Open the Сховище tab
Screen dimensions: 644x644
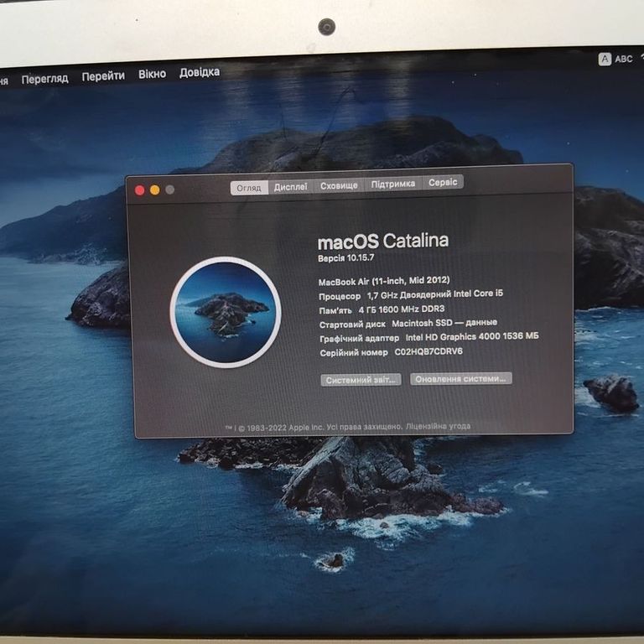point(339,185)
